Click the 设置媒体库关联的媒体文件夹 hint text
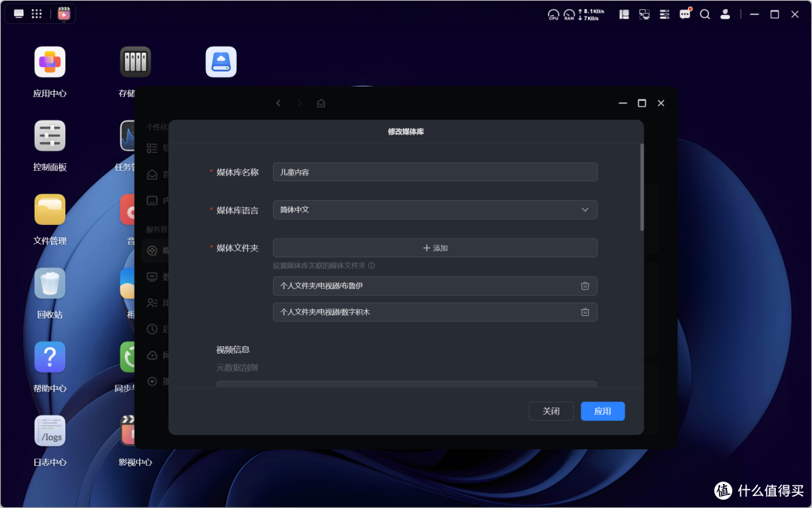This screenshot has height=508, width=812. click(319, 266)
